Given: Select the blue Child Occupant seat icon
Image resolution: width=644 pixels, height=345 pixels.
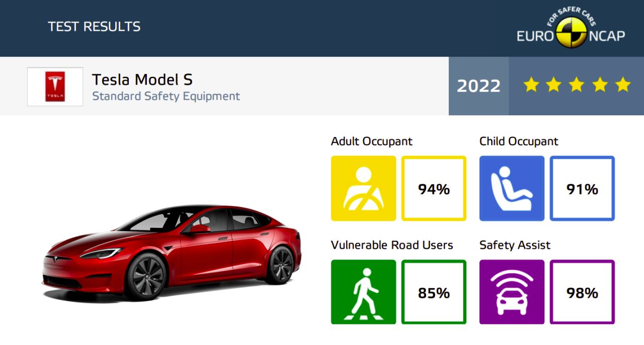Looking at the screenshot, I should tap(512, 188).
